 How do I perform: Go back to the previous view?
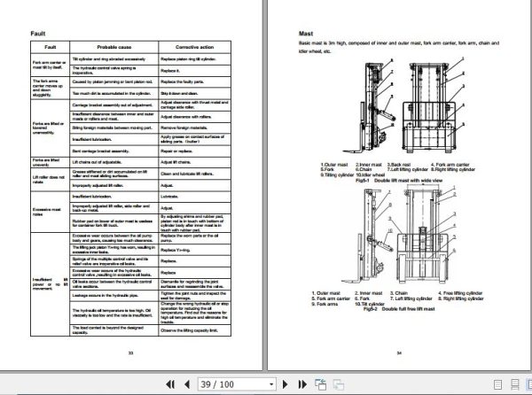[320, 384]
